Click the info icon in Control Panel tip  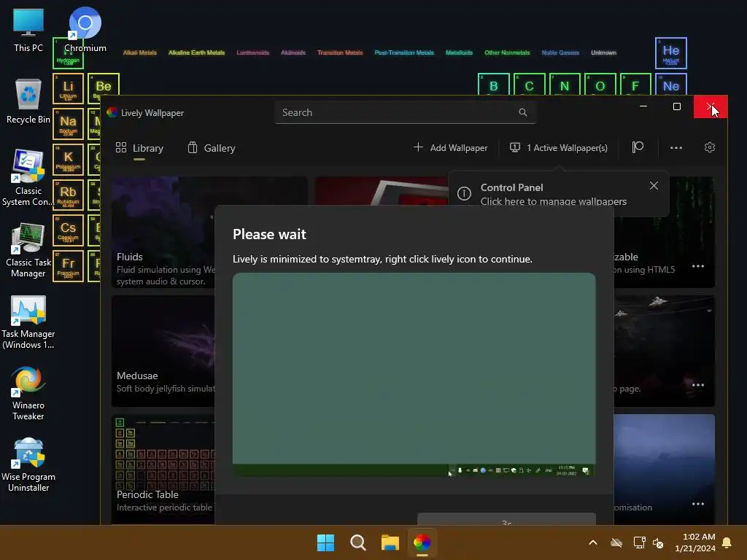pyautogui.click(x=464, y=194)
